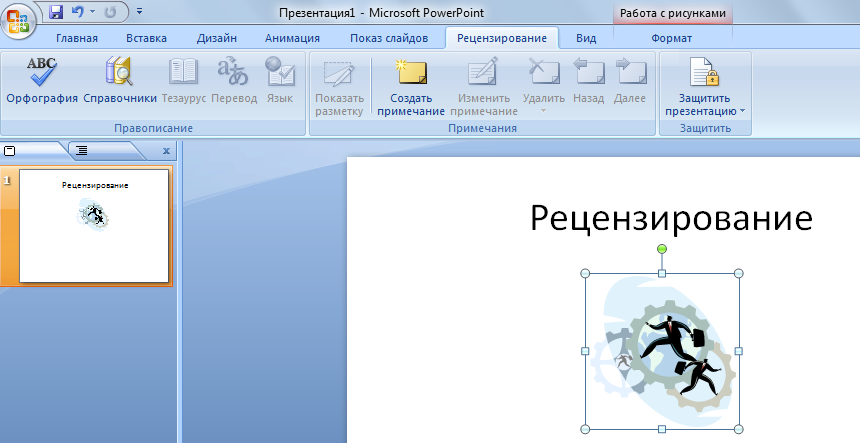Image resolution: width=860 pixels, height=443 pixels.
Task: Click the Работа с рисунками contextual header
Action: tap(672, 13)
